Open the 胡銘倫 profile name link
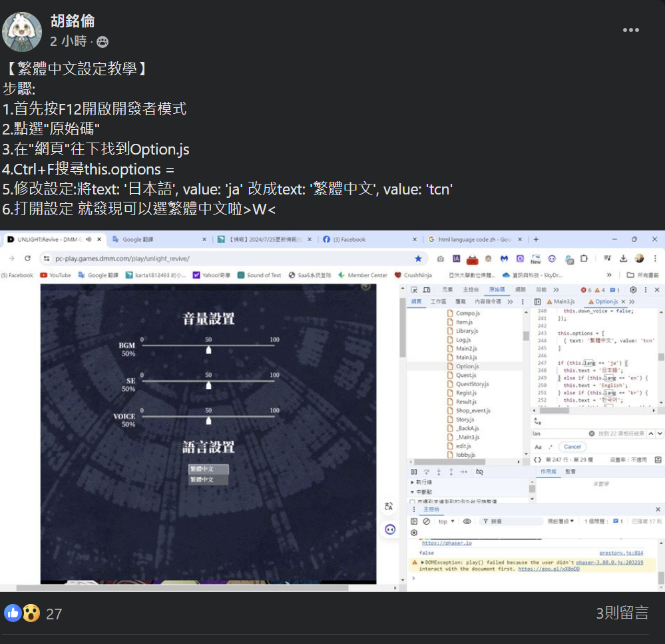The image size is (665, 644). click(x=73, y=21)
